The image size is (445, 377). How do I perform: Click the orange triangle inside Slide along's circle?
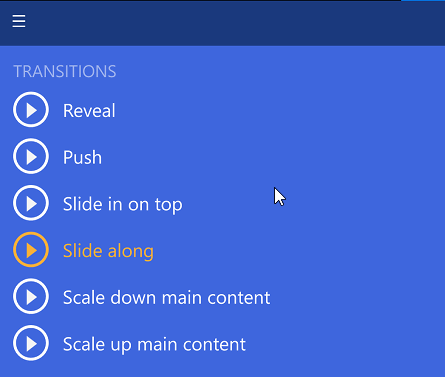click(x=32, y=250)
